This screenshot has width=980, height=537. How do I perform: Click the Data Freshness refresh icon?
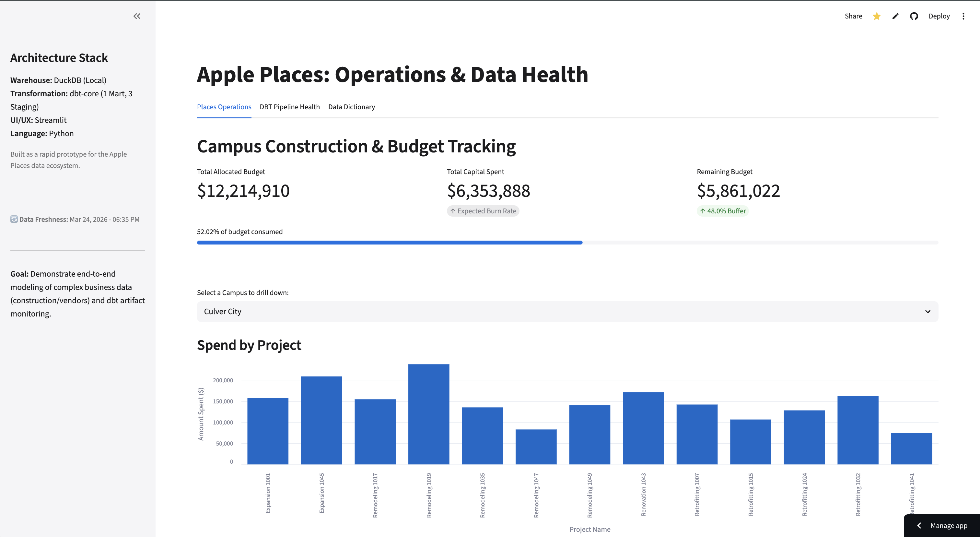(14, 219)
